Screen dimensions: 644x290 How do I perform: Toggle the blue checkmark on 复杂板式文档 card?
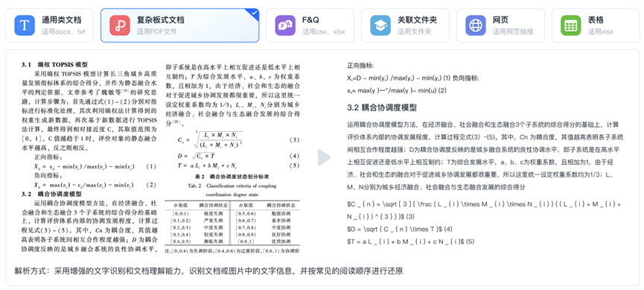click(x=253, y=14)
